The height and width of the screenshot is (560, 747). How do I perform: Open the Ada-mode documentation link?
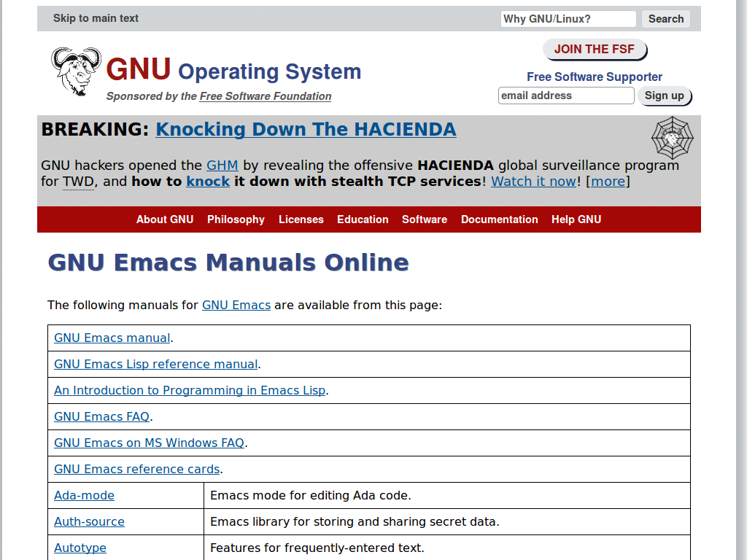[84, 495]
